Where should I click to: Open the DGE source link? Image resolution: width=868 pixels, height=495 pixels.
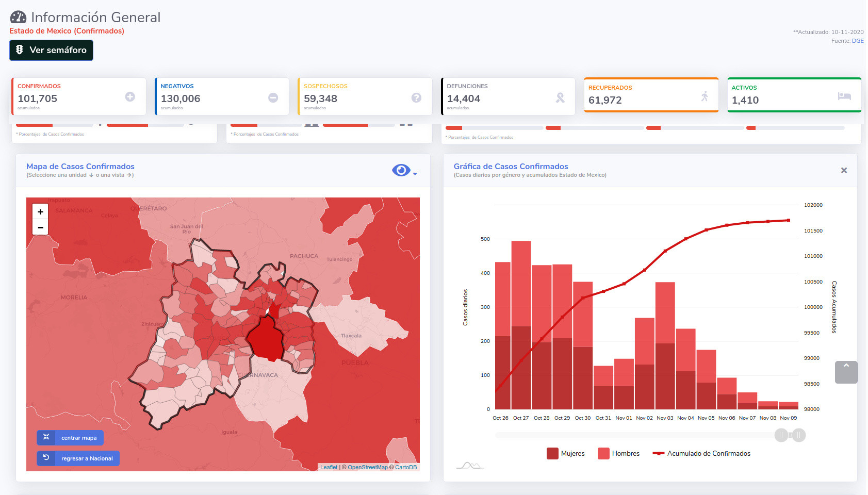pos(858,41)
